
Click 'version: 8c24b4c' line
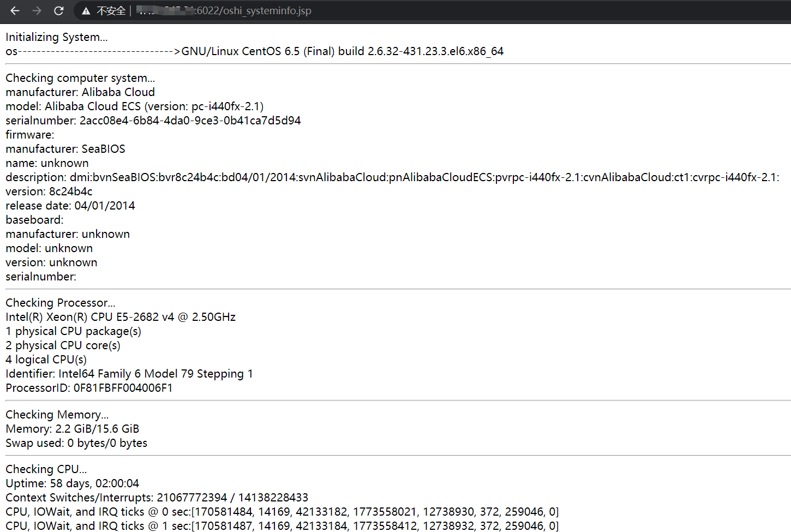pyautogui.click(x=49, y=192)
